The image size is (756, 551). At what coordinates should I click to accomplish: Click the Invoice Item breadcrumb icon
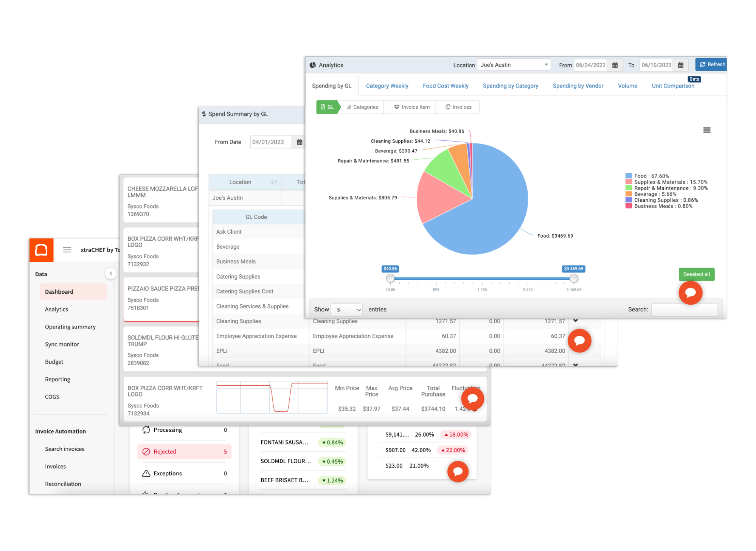[396, 107]
